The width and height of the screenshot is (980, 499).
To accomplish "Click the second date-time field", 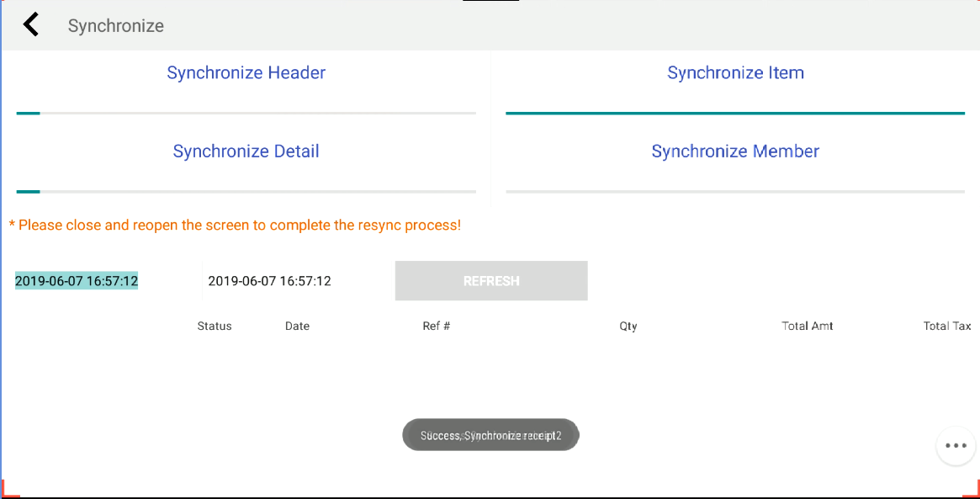I will click(269, 281).
